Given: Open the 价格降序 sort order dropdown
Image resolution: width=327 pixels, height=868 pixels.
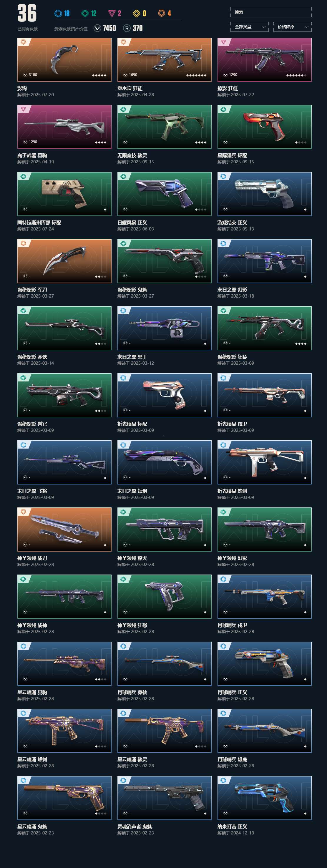Looking at the screenshot, I should coord(292,27).
